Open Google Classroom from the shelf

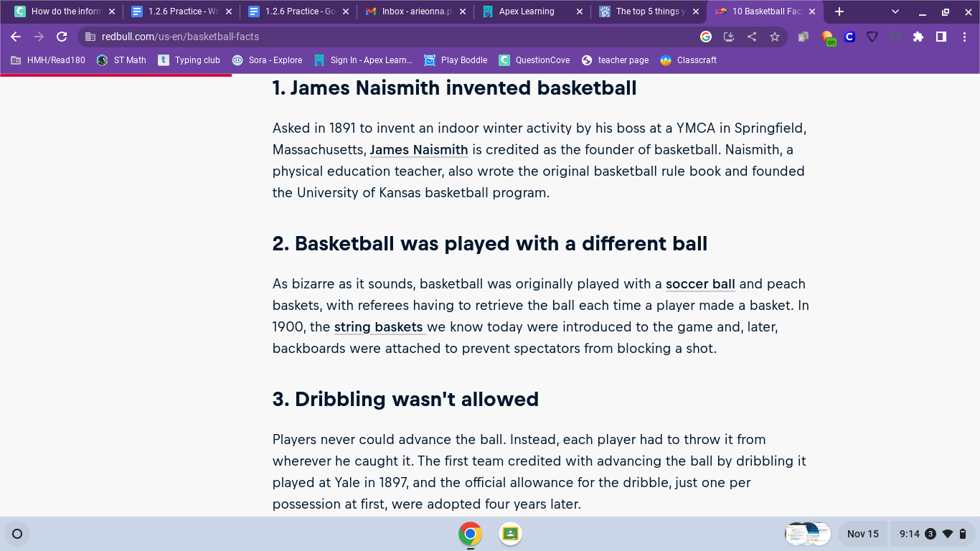(x=510, y=534)
